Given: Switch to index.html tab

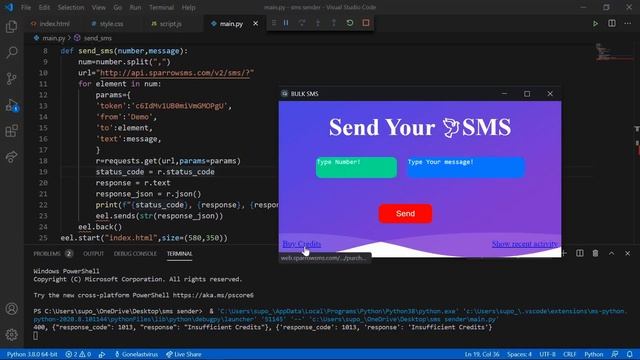Looking at the screenshot, I should [51, 24].
